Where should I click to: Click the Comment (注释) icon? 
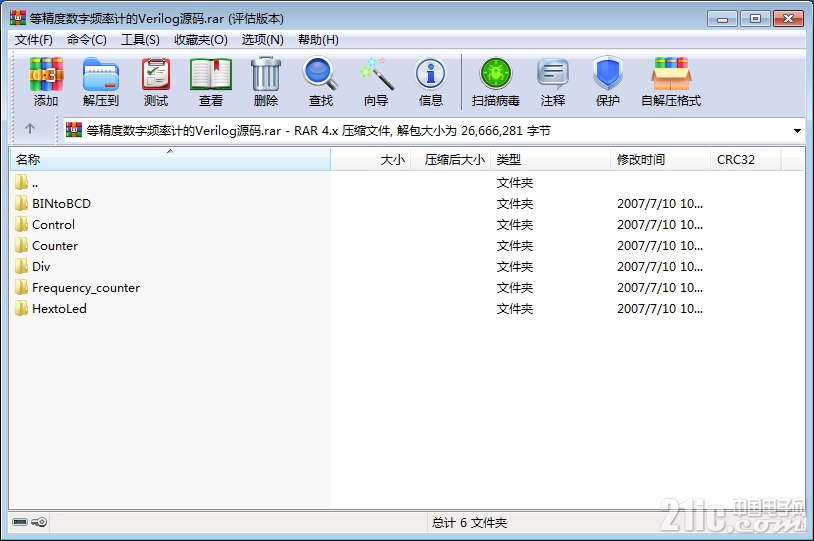point(553,74)
